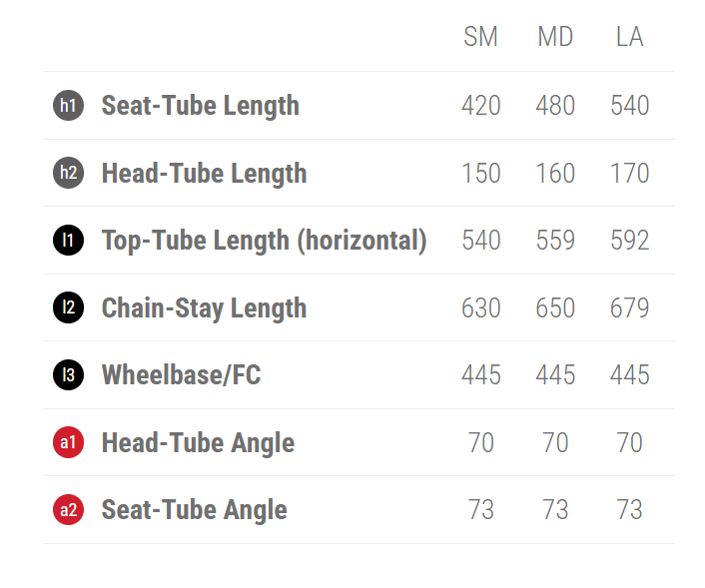Click the Seat-Tube Angle row label

click(194, 510)
